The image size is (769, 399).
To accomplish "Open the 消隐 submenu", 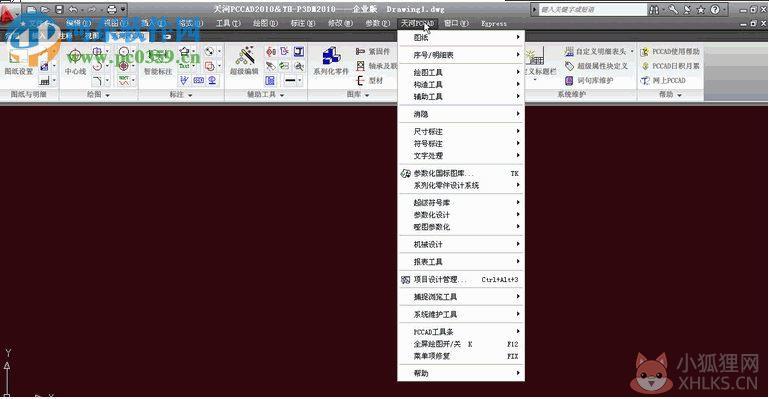I will pyautogui.click(x=461, y=114).
